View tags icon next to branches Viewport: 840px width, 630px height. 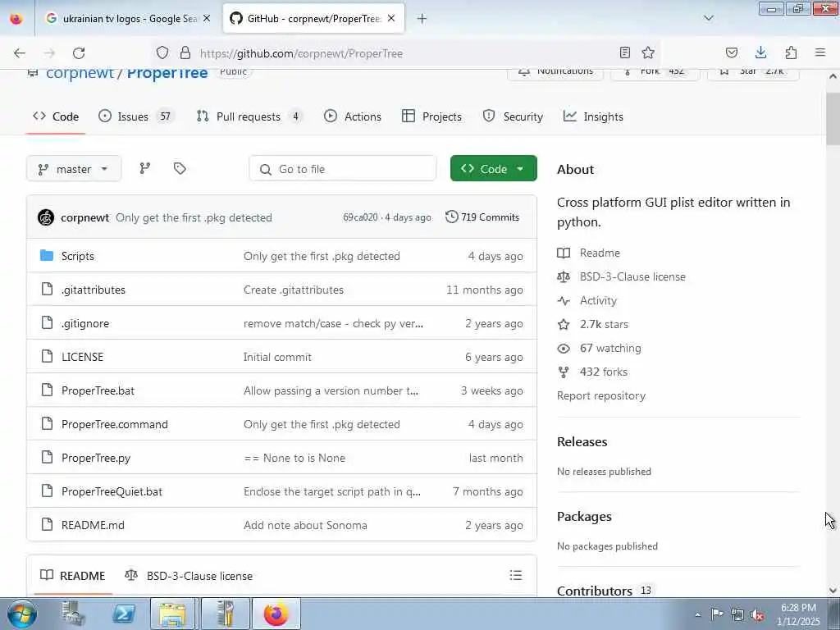coord(180,169)
